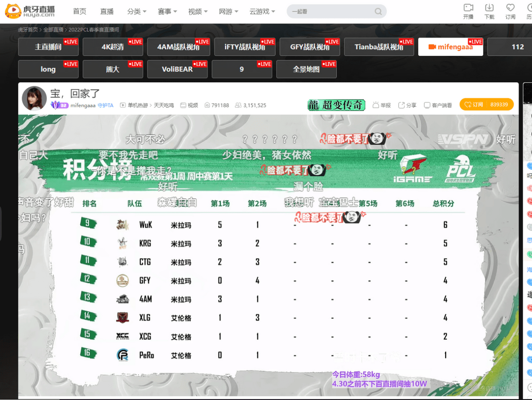The height and width of the screenshot is (400, 532).
Task: Expand the 赛事 events dropdown
Action: [x=168, y=12]
